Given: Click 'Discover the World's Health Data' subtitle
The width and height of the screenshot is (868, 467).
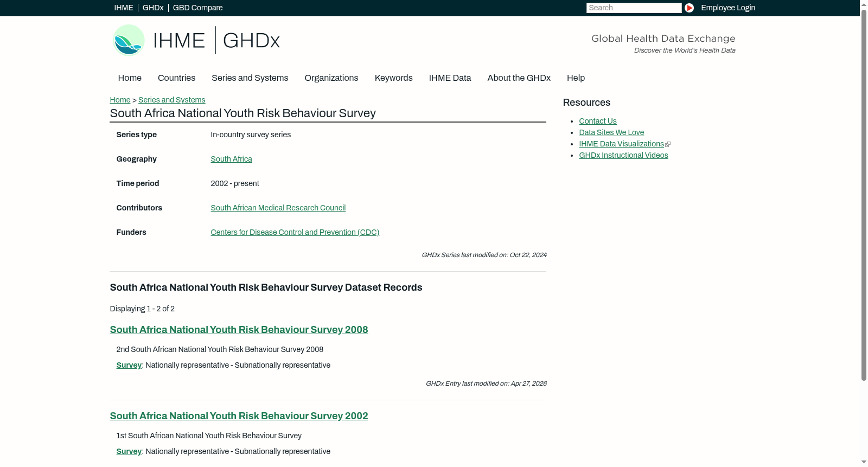Looking at the screenshot, I should tap(685, 50).
